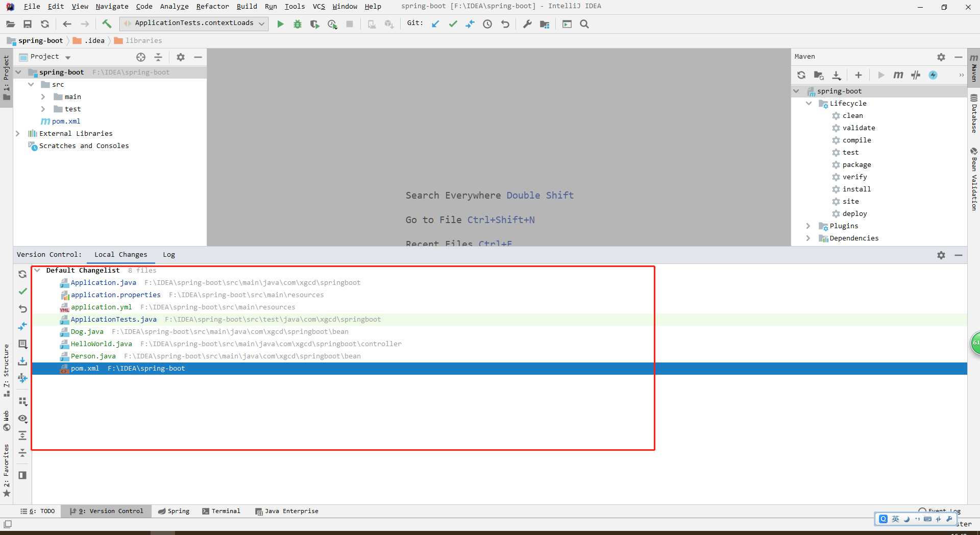Screen dimensions: 980x535
Task: Hide the Version Control panel with minimize dash
Action: pyautogui.click(x=959, y=255)
